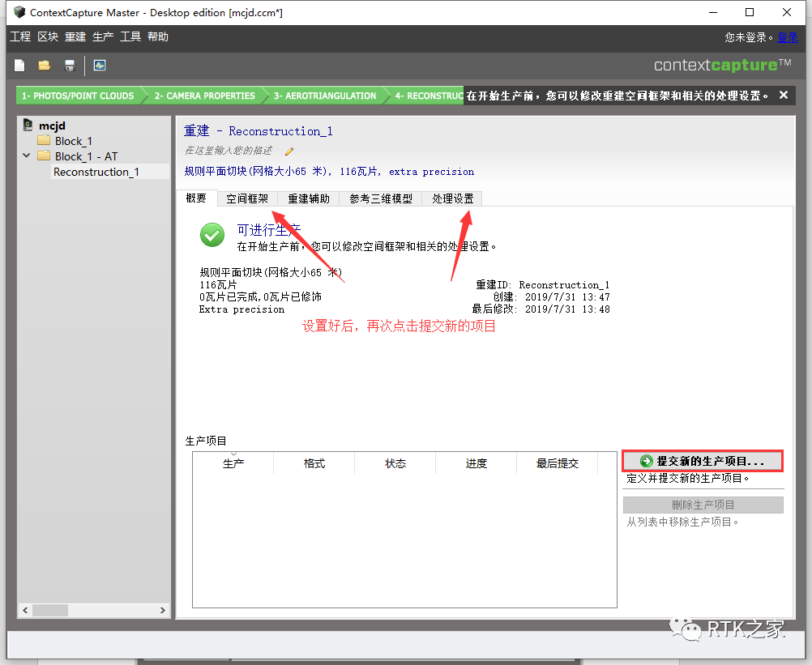
Task: Click the 重建ID Reconstruction_1 value
Action: pyautogui.click(x=564, y=284)
